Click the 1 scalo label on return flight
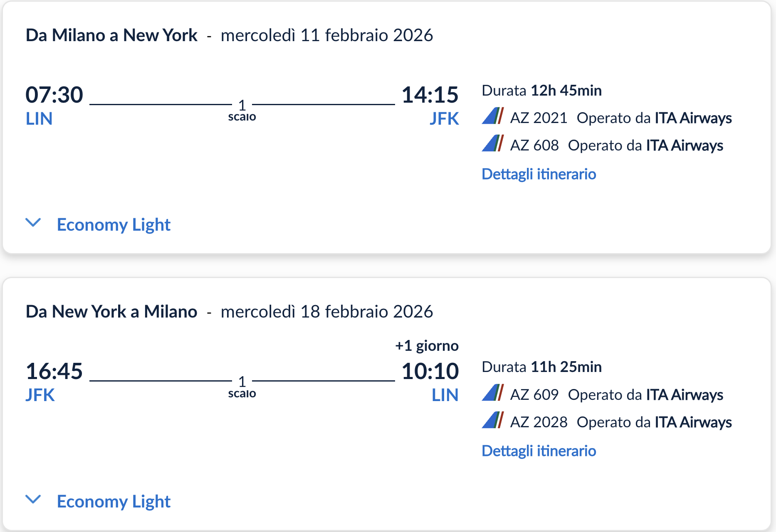 [x=241, y=387]
